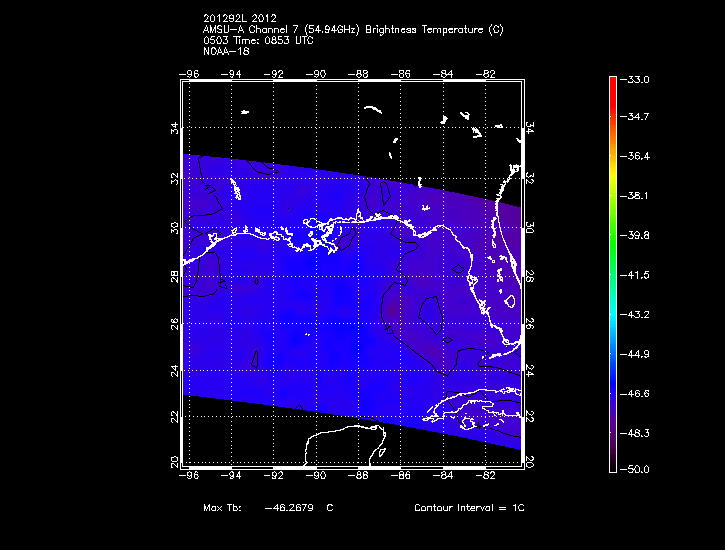Screen dimensions: 725x550
Task: Click the -50.0 color bar label
Action: pyautogui.click(x=634, y=469)
